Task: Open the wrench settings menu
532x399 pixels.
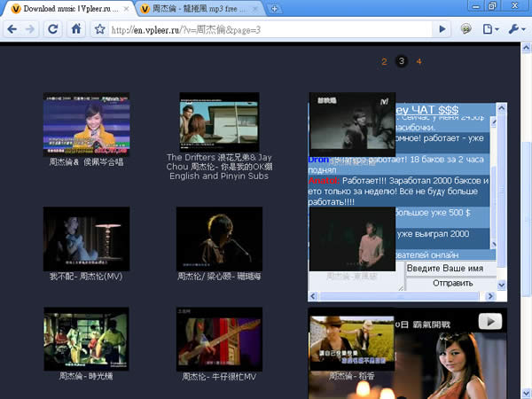Action: pos(517,29)
